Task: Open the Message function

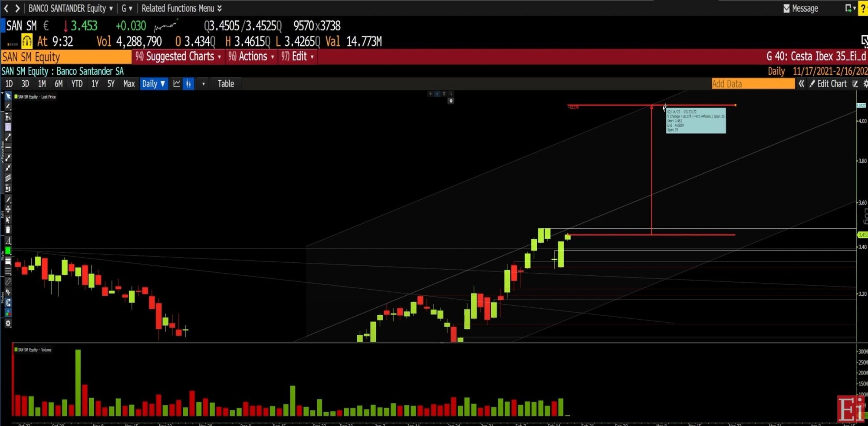Action: pyautogui.click(x=801, y=8)
